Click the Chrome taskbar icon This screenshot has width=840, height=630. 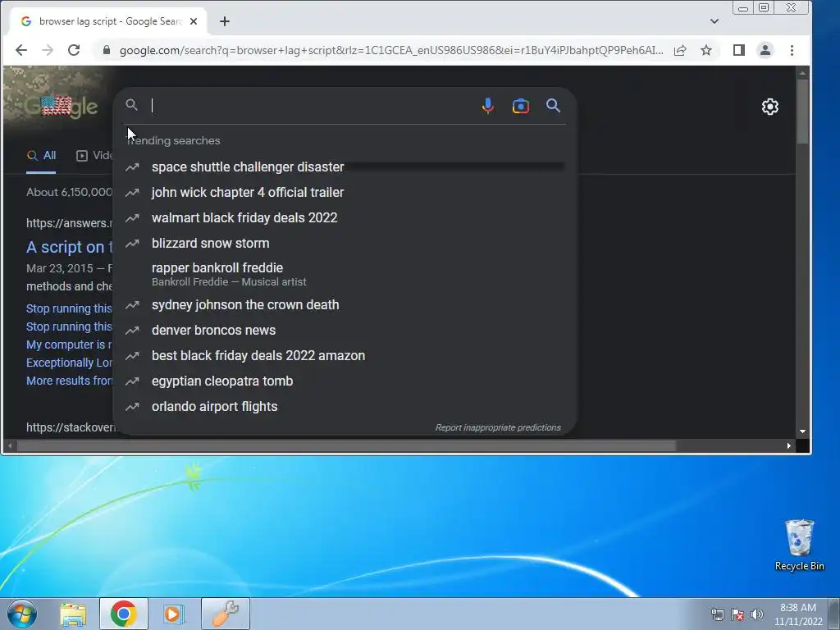click(123, 614)
